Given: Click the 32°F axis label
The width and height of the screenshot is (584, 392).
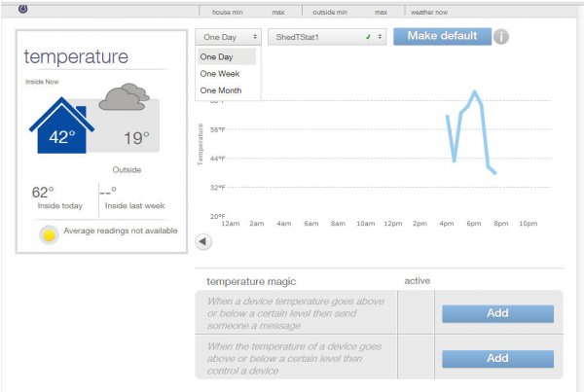Looking at the screenshot, I should point(217,188).
